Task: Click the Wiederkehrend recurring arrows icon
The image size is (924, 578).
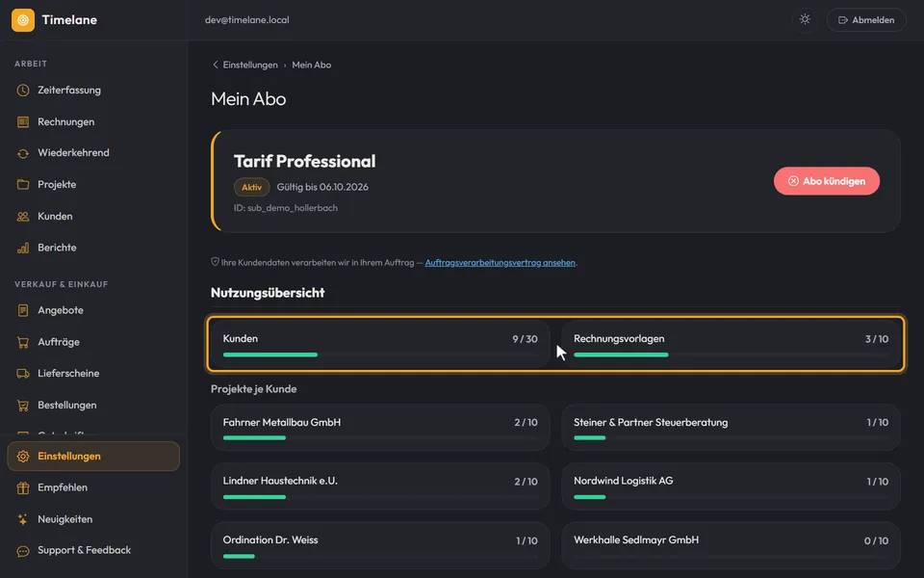Action: point(23,153)
